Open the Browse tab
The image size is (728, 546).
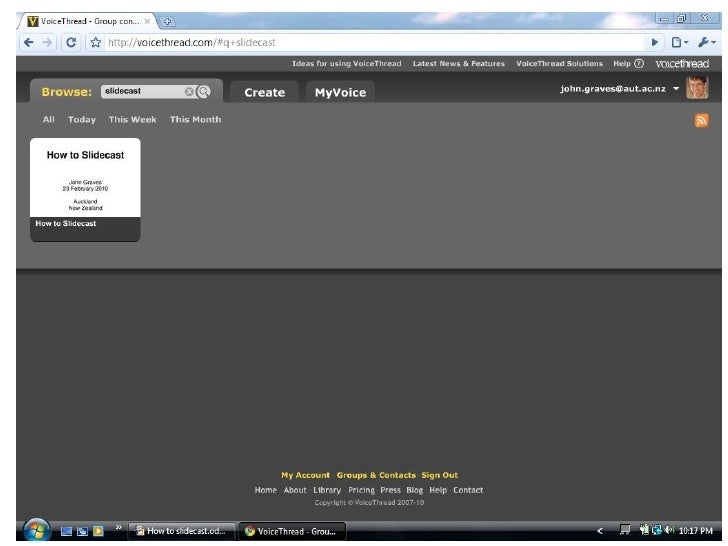(66, 92)
